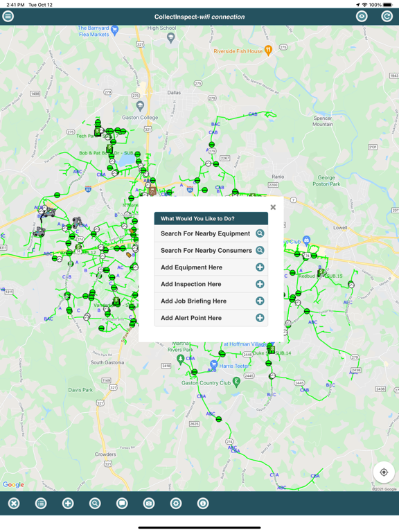Choose Add Job Briefing Here option

point(211,301)
